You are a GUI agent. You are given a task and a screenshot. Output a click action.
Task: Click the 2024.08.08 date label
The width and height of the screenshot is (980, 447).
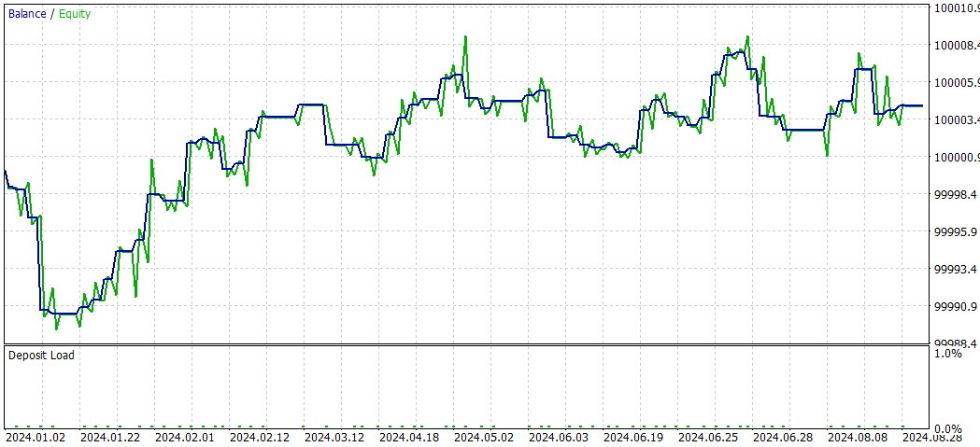point(858,437)
